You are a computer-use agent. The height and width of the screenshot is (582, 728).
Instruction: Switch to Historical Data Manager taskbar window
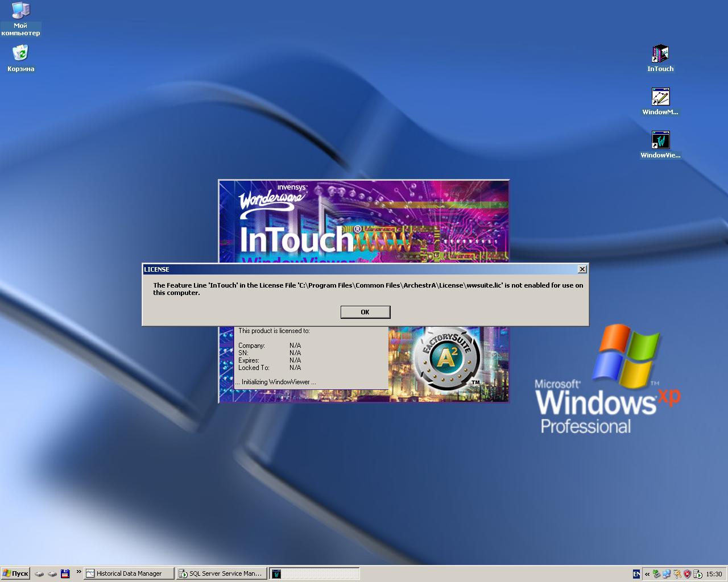(x=129, y=573)
